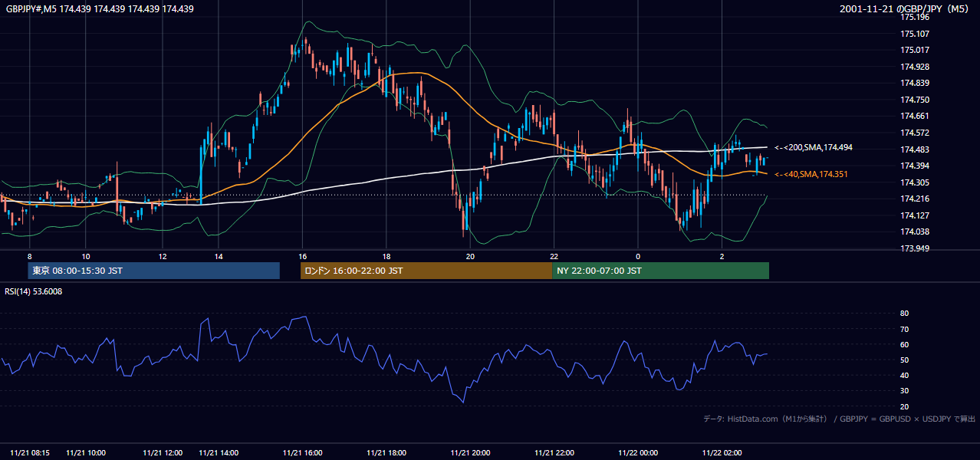980x460 pixels.
Task: Click hour marker 12 under the price chart
Action: tap(163, 256)
